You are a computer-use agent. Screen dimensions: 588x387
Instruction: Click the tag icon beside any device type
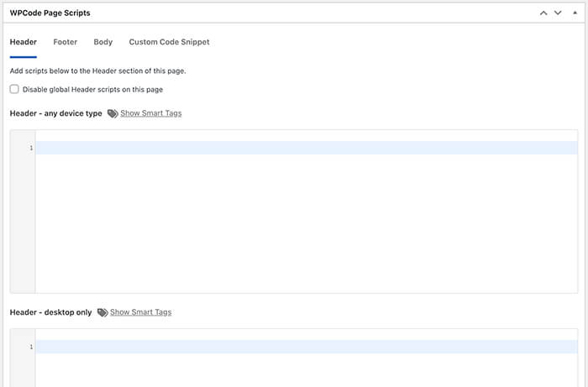(x=113, y=113)
